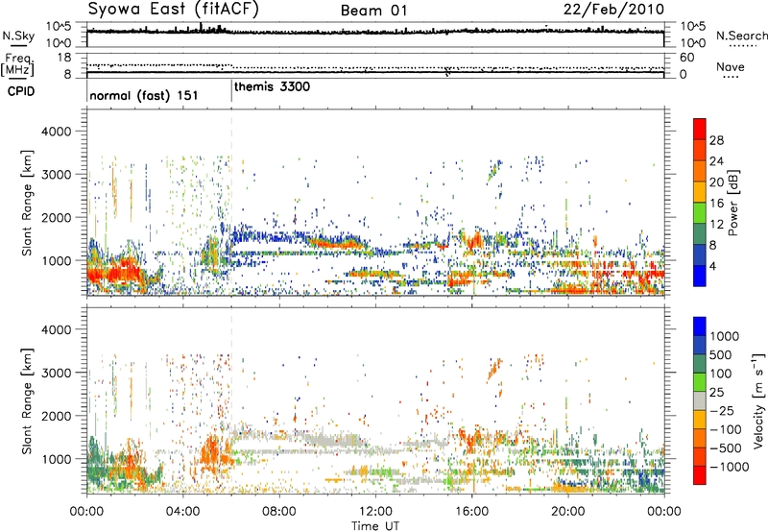The image size is (768, 532).
Task: Pick the red bottom segment of Velocity colorbar
Action: tap(700, 475)
